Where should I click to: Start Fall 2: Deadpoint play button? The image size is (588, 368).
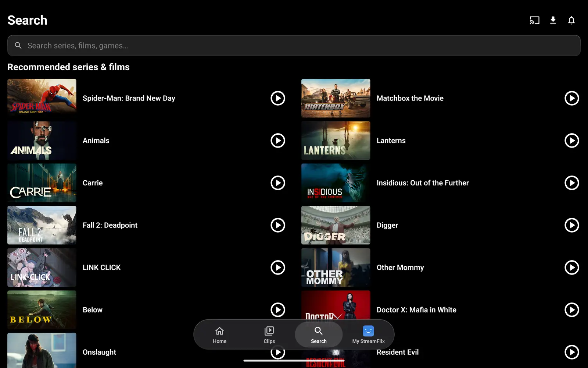(278, 225)
